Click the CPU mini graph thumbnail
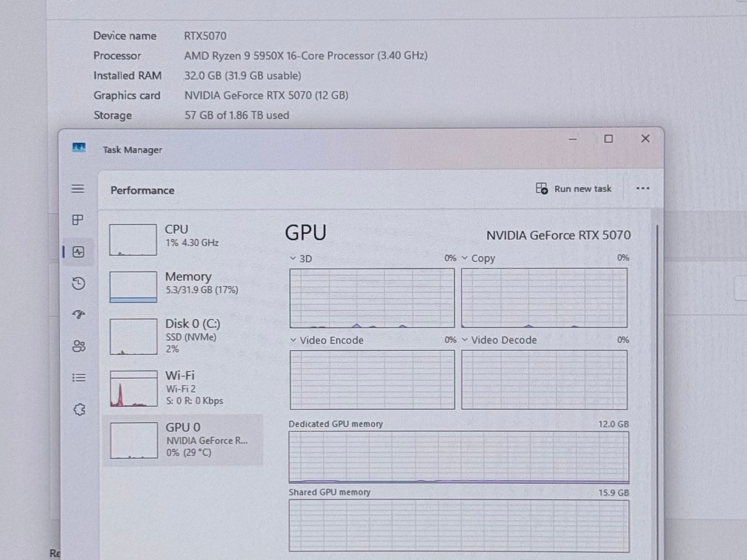The height and width of the screenshot is (560, 747). tap(133, 240)
